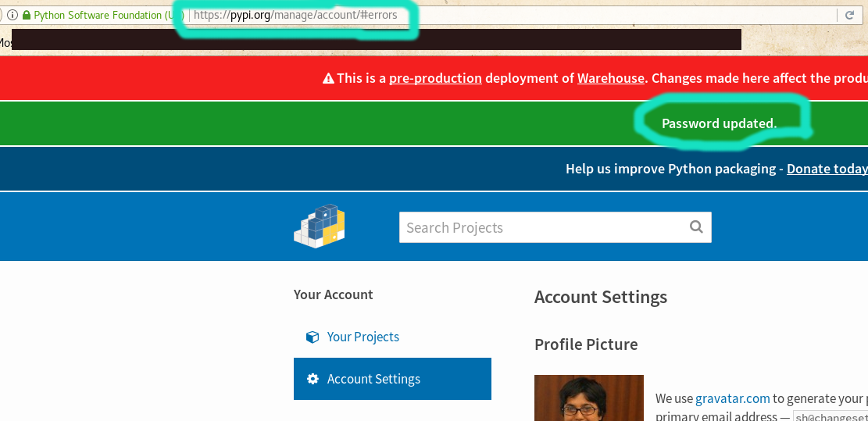The image size is (868, 421).
Task: Click the browser reload icon
Action: click(x=849, y=15)
